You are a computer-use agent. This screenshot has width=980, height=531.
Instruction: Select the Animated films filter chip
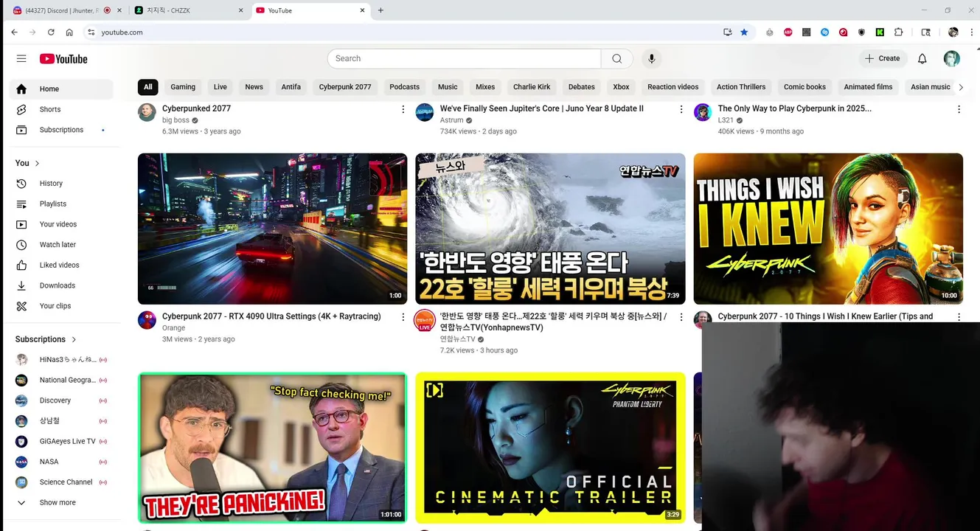(x=868, y=87)
